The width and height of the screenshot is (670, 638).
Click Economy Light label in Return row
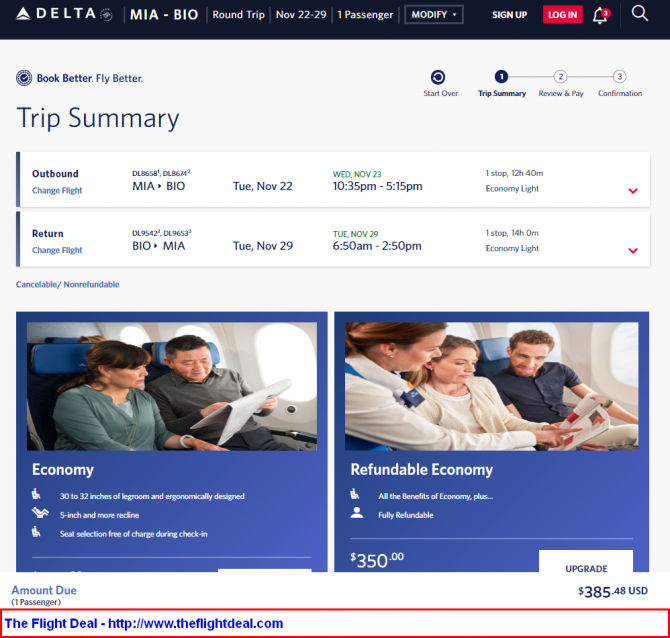pos(512,248)
